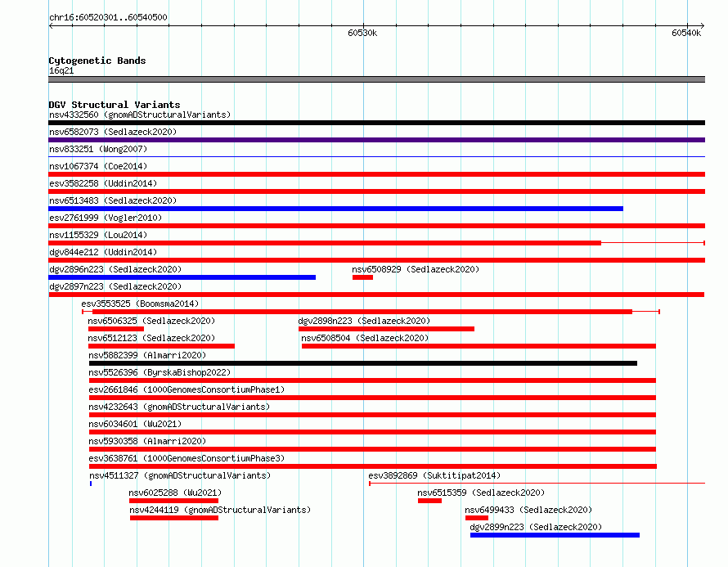728x567 pixels.
Task: Click the esv2761999 Vogler2010 label
Action: pyautogui.click(x=106, y=218)
